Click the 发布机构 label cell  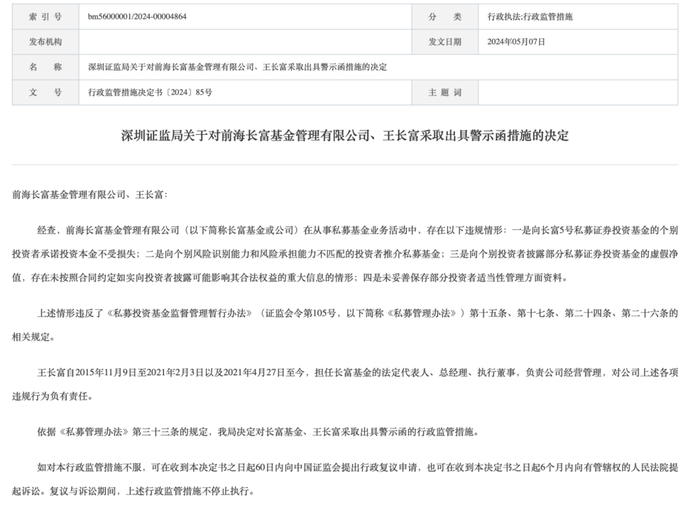tap(46, 42)
